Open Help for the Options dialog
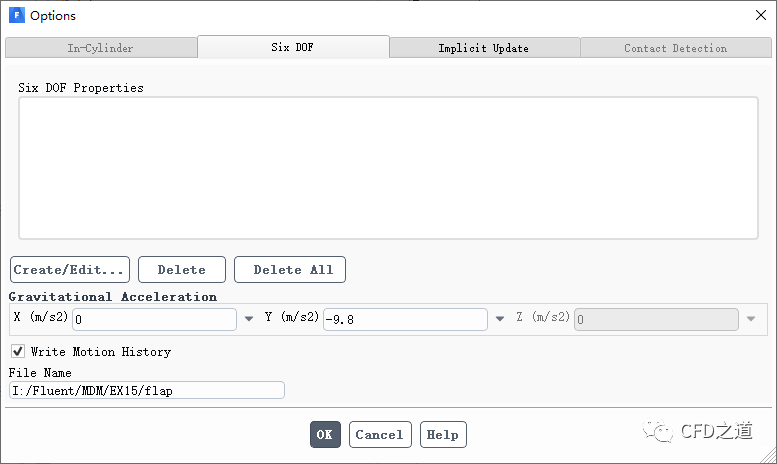The width and height of the screenshot is (777, 464). 442,435
